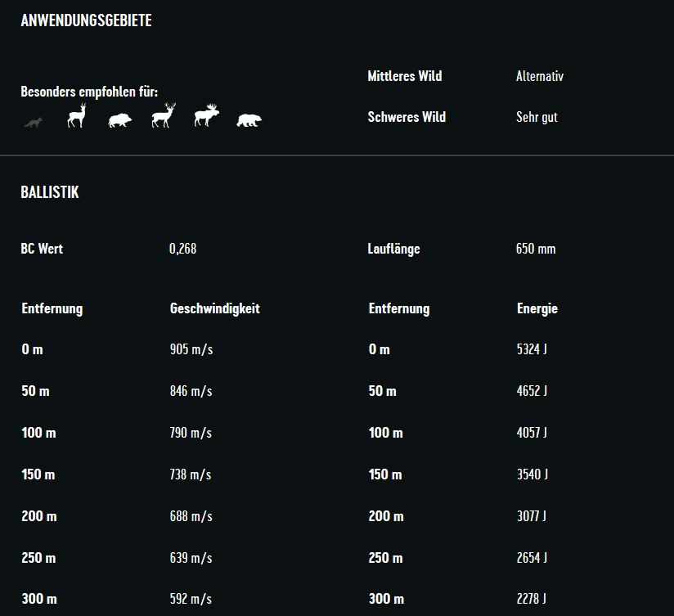Image resolution: width=674 pixels, height=616 pixels.
Task: Select the wild boar icon
Action: 119,120
